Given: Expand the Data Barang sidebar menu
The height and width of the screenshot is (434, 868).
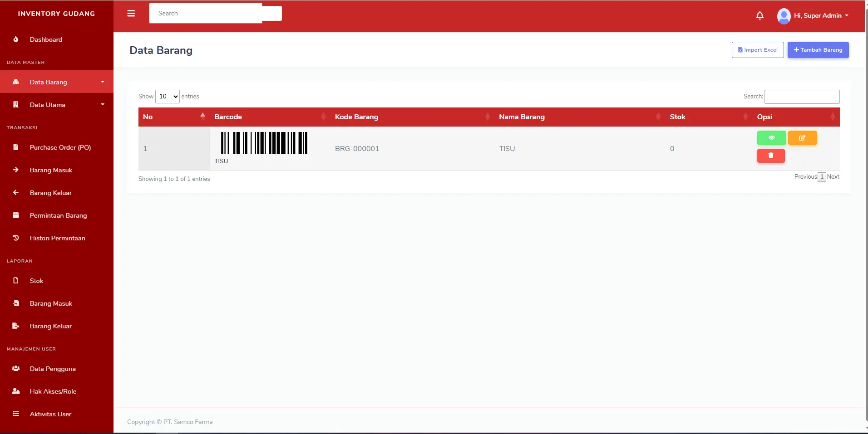Looking at the screenshot, I should 57,82.
